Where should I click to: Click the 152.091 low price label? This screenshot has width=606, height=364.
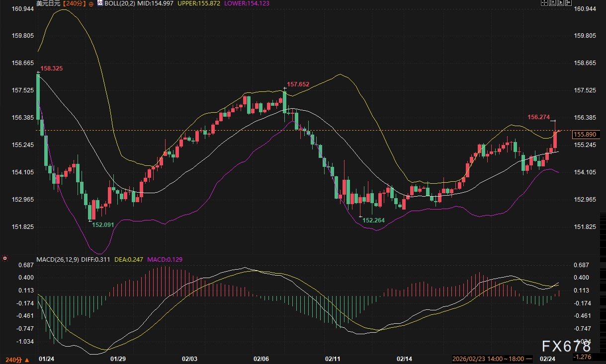[103, 225]
